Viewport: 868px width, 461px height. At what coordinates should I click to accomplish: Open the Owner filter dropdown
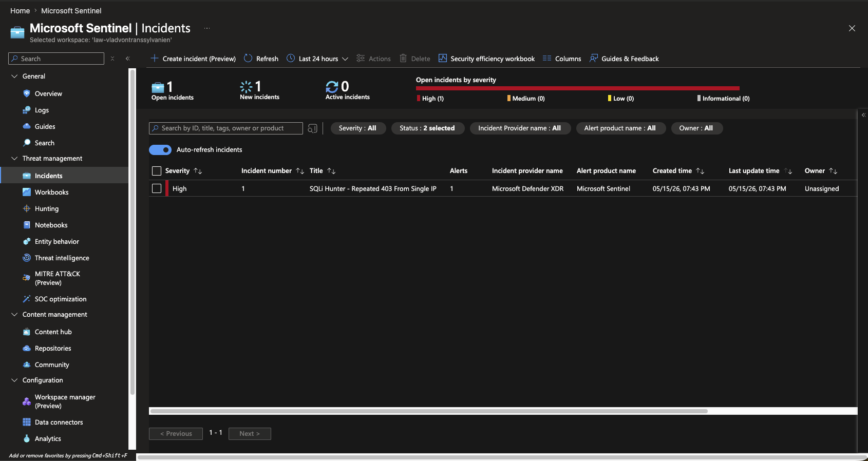pyautogui.click(x=696, y=128)
